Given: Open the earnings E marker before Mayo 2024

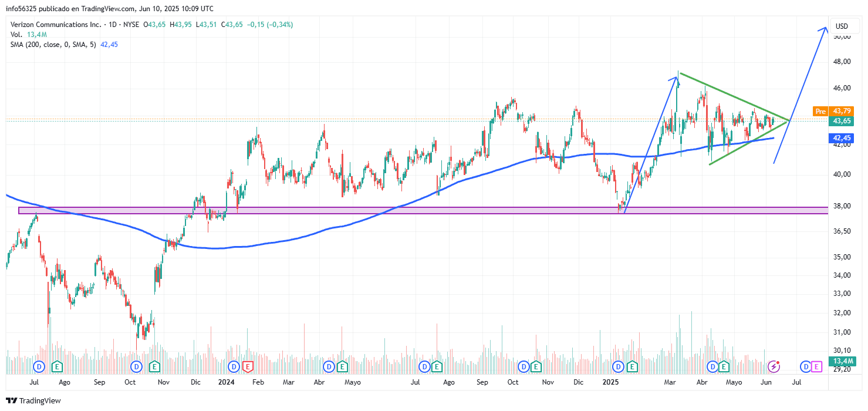Looking at the screenshot, I should pos(342,366).
